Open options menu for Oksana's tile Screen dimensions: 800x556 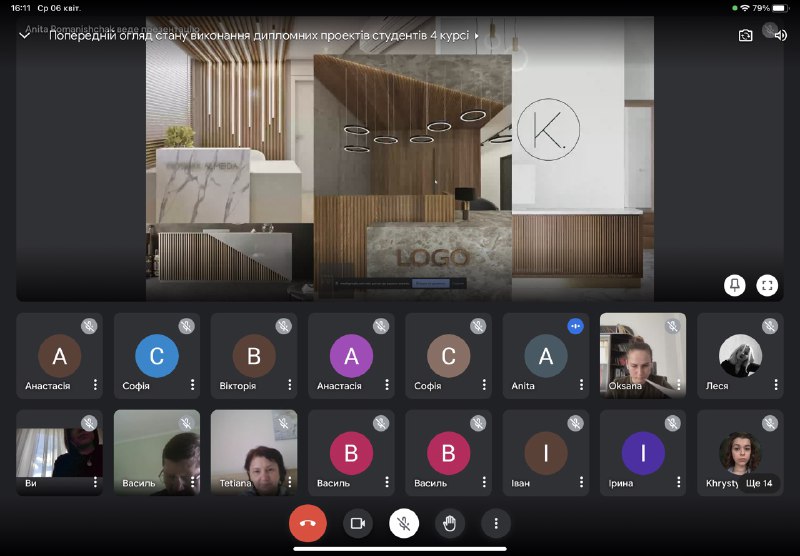pyautogui.click(x=678, y=385)
